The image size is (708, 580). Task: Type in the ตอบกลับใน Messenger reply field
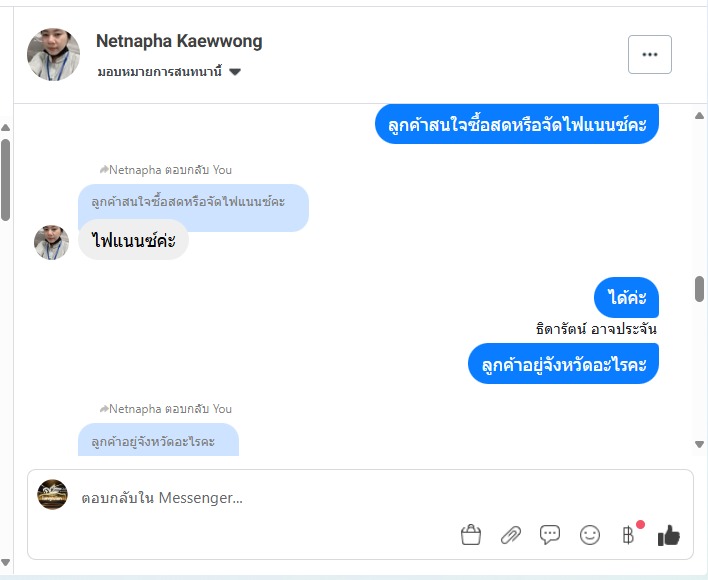point(300,498)
